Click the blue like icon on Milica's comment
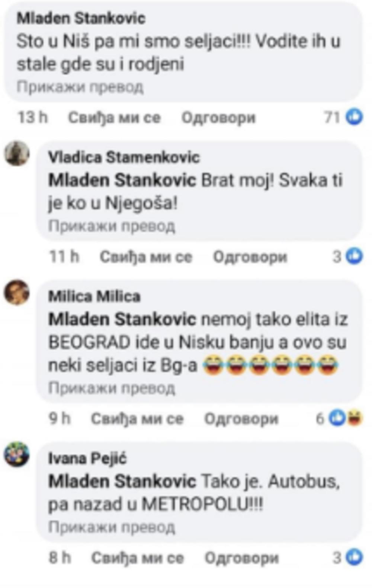This screenshot has width=372, height=588. tap(338, 418)
